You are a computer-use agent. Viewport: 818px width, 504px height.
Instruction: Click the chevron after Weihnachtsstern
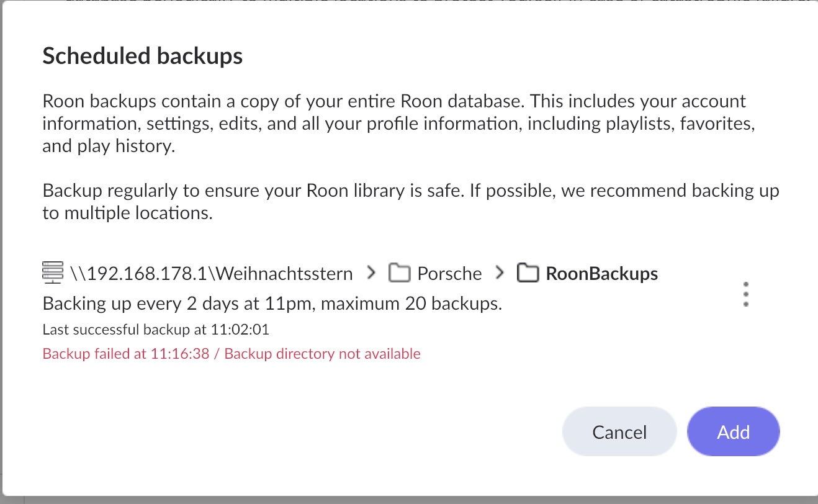371,272
